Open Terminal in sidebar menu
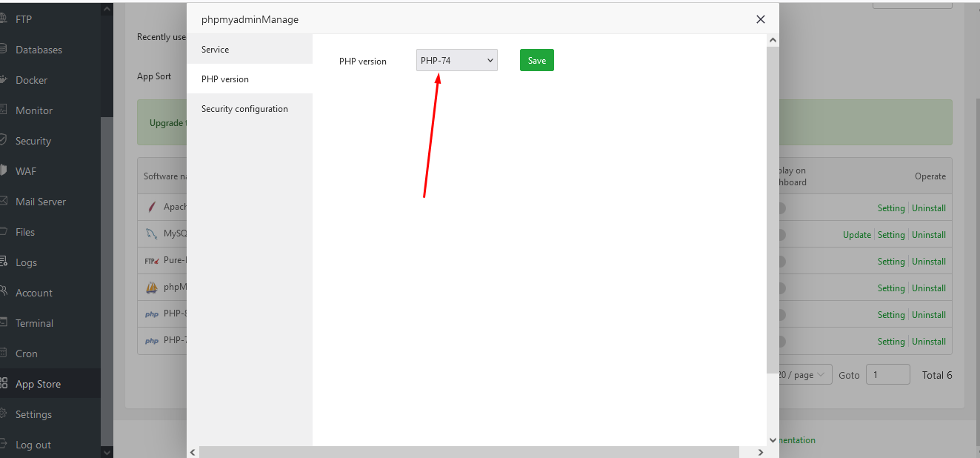The height and width of the screenshot is (458, 980). (34, 323)
